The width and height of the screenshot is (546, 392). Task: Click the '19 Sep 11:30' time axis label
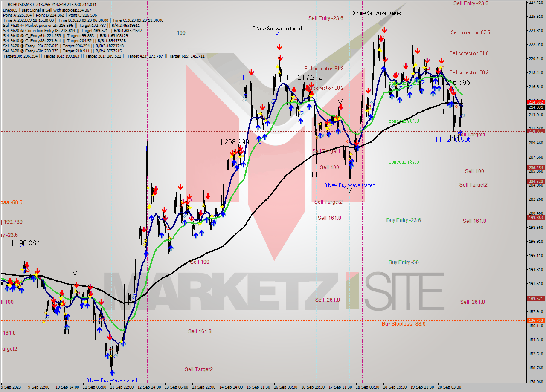pyautogui.click(x=423, y=387)
